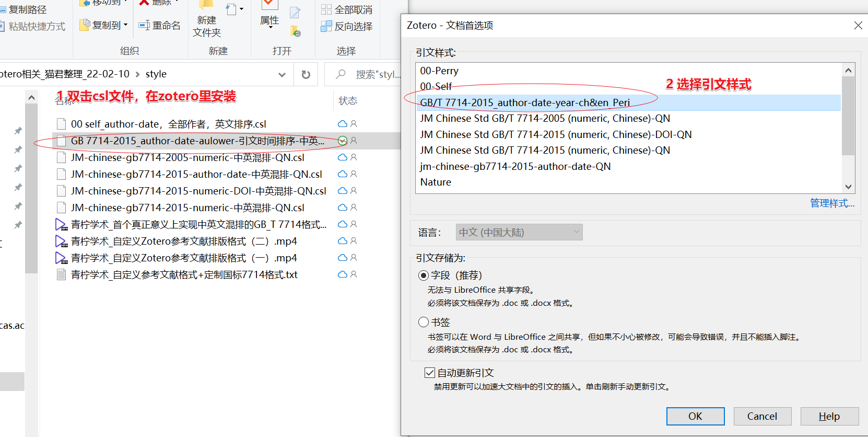The image size is (868, 437).
Task: Click the video icon of 排版格式（一）.mp4
Action: click(61, 258)
